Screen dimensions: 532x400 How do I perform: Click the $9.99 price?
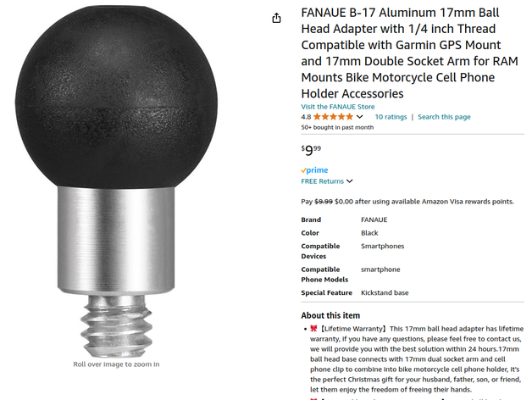coord(311,150)
